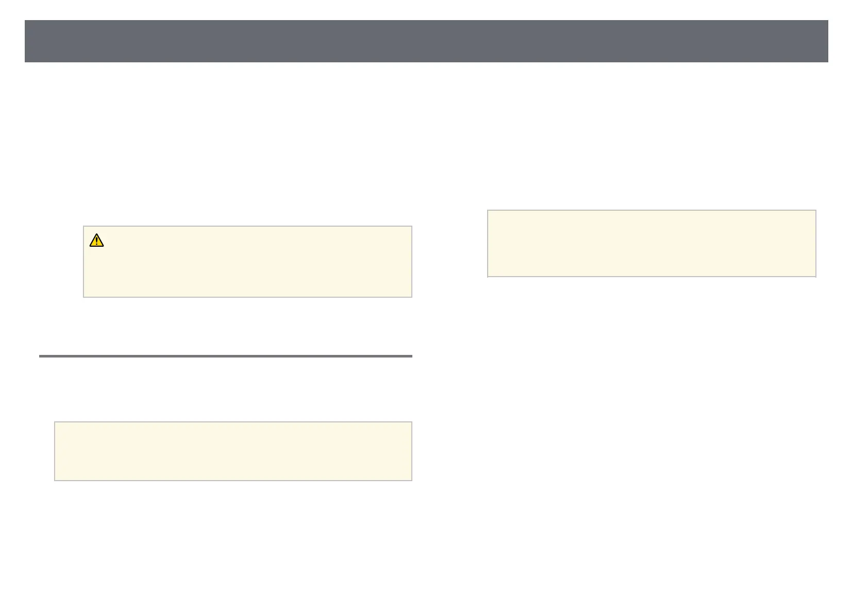Click the alert triangle in the caution box
This screenshot has width=868, height=613.
(96, 241)
